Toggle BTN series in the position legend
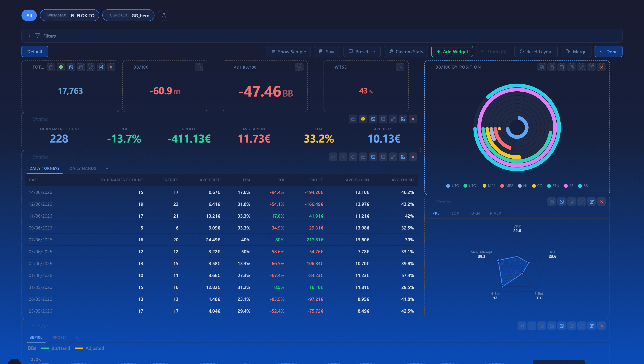 tap(553, 186)
